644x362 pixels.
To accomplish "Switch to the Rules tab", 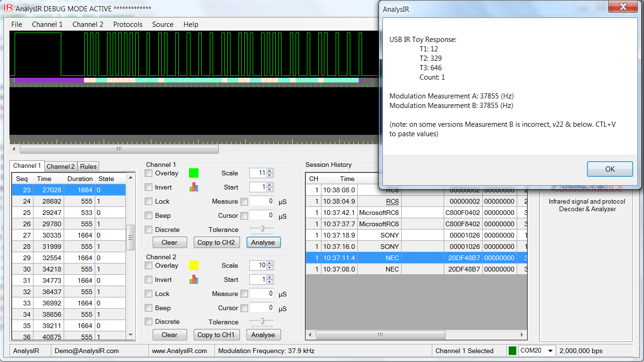I will (x=88, y=166).
